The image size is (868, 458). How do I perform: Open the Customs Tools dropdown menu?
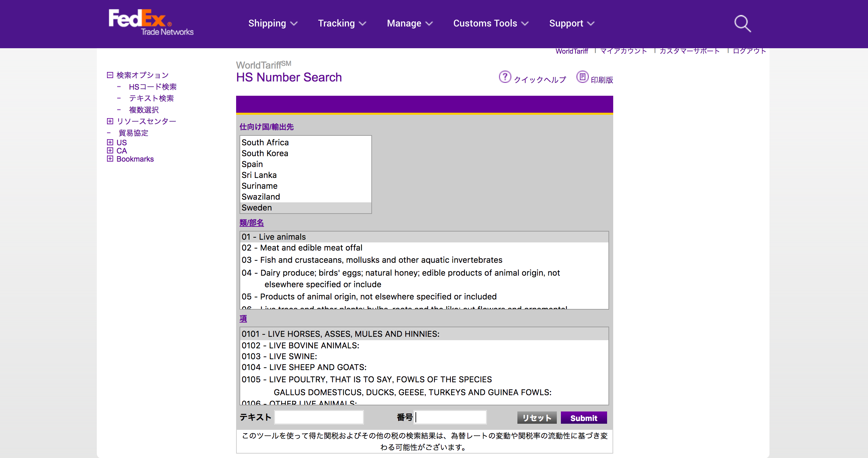[x=491, y=23]
